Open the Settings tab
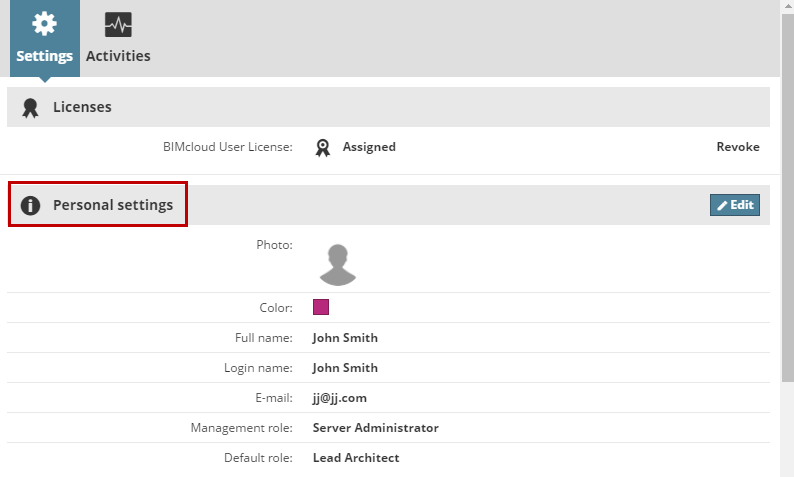Image resolution: width=794 pixels, height=477 pixels. click(x=45, y=38)
